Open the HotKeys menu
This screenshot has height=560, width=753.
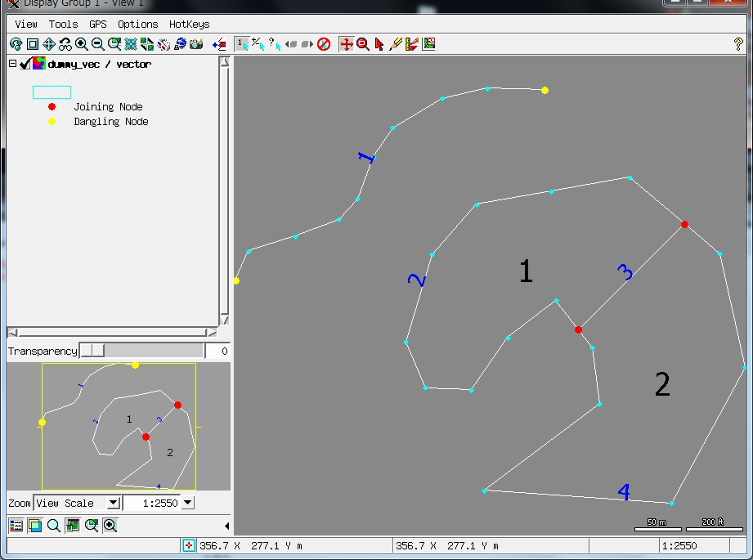[x=189, y=25]
